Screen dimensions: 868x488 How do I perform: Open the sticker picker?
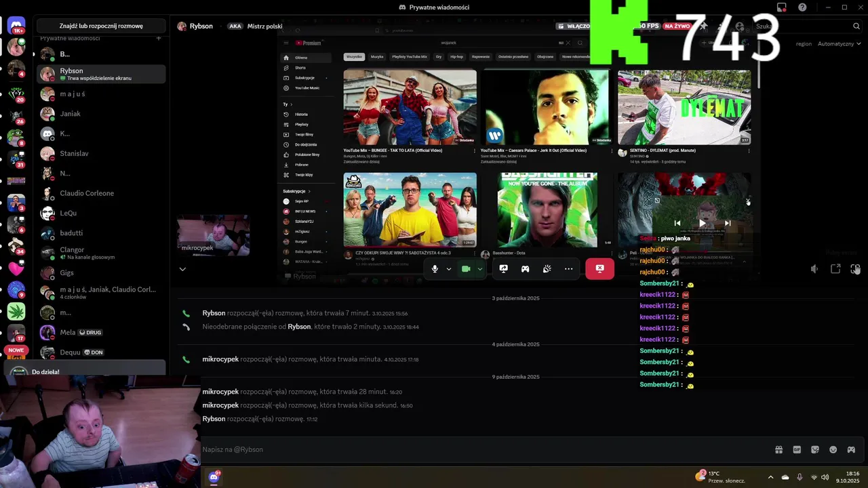815,449
